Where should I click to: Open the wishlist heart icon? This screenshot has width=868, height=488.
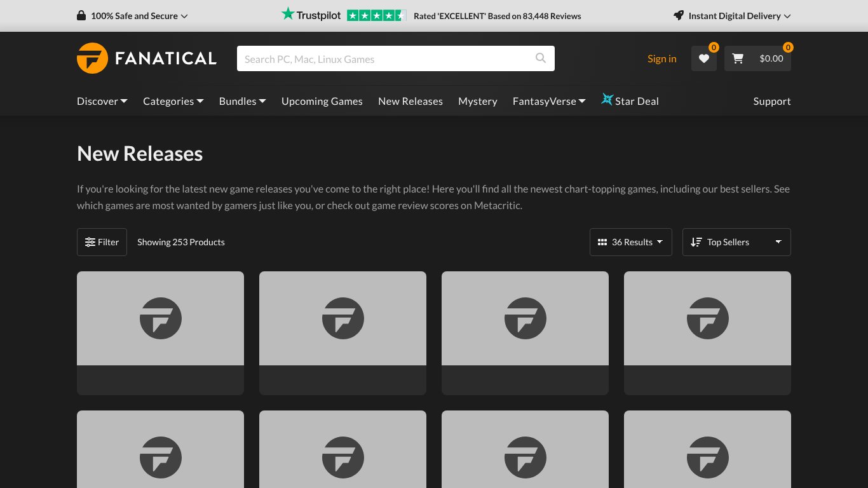(x=704, y=58)
